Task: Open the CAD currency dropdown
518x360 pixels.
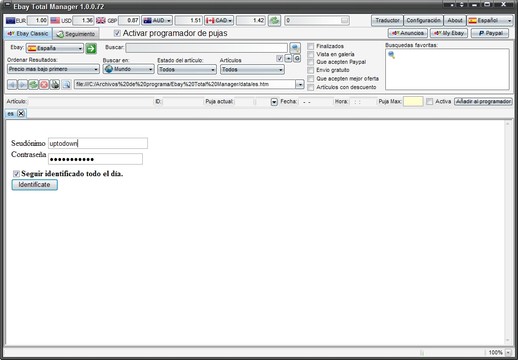Action: 219,21
